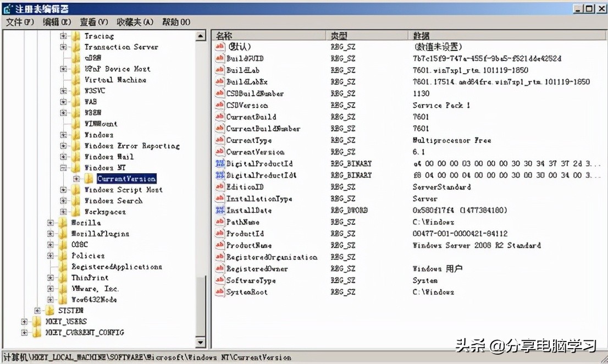Click the folder icon of Policies key
Screen dimensions: 608x364
(x=63, y=256)
